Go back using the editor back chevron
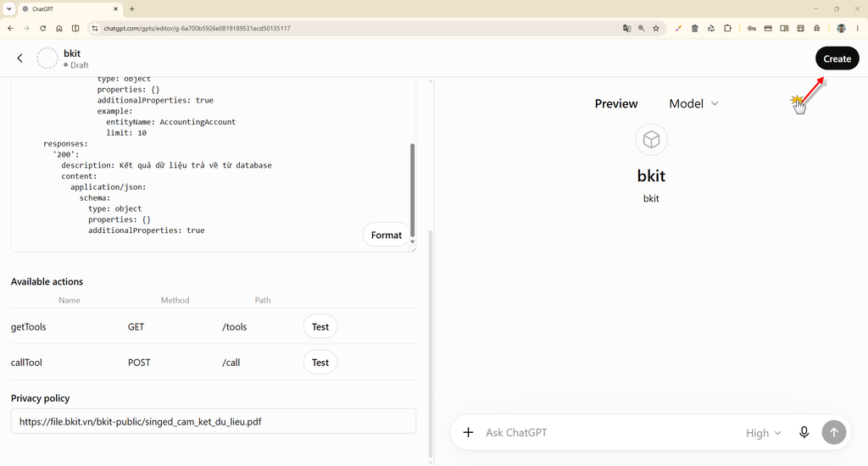This screenshot has width=868, height=466. tap(20, 58)
